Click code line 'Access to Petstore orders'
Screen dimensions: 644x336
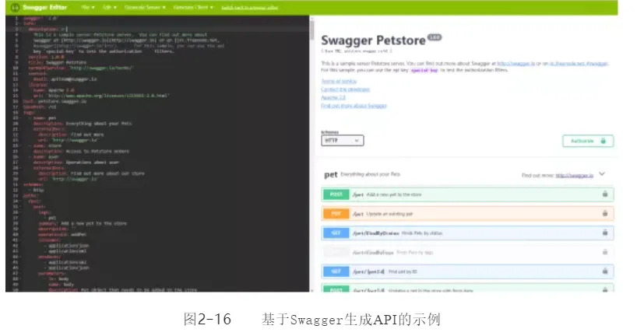pyautogui.click(x=81, y=152)
